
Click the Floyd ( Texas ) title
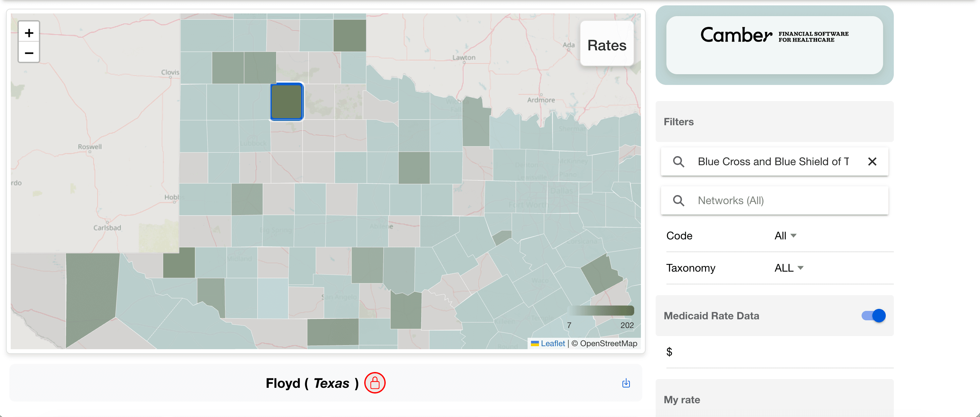(312, 383)
